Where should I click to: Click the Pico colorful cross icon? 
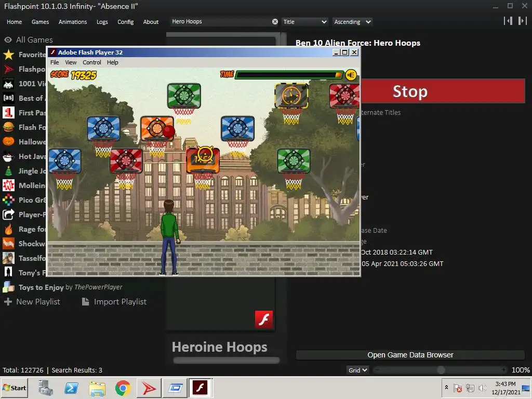pos(8,200)
